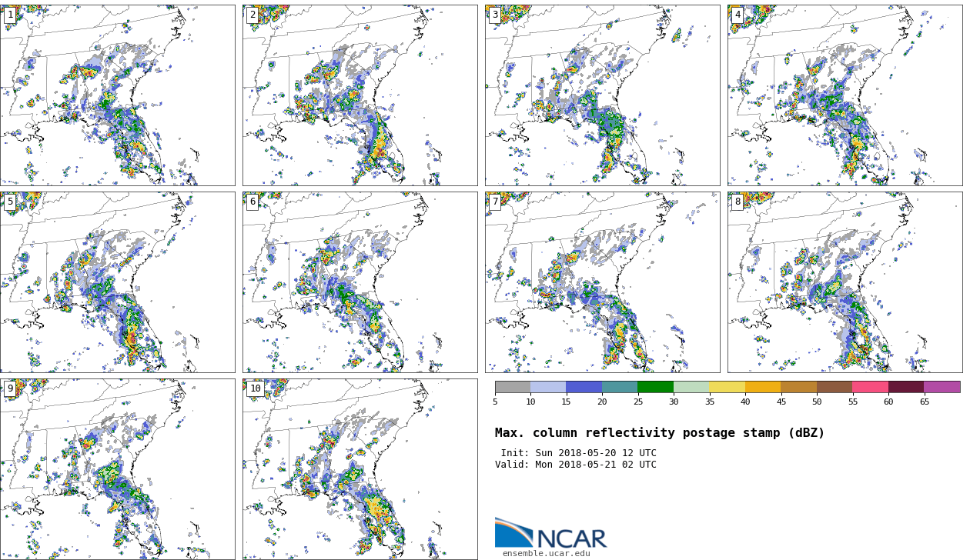This screenshot has height=560, width=970.
Task: Click the Max. column reflectivity title
Action: coord(659,433)
